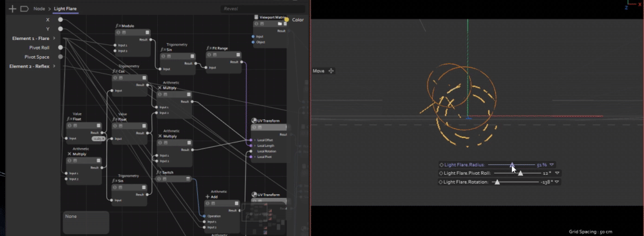Click the Fit Range node menu icon

tap(238, 55)
